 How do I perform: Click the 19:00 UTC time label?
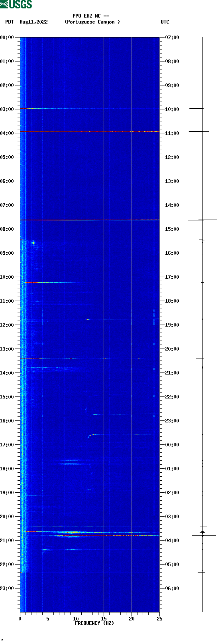click(x=172, y=325)
